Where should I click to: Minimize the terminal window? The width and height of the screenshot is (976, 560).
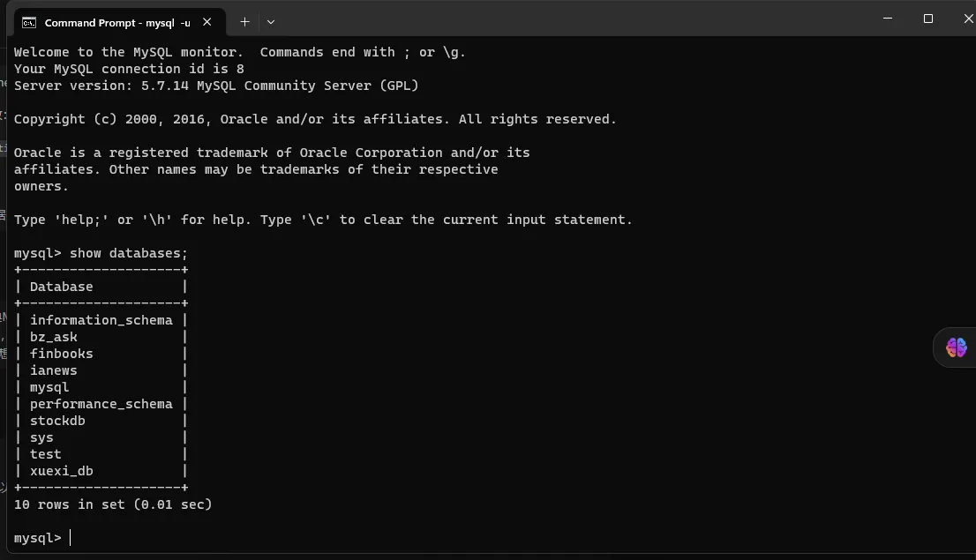click(887, 19)
